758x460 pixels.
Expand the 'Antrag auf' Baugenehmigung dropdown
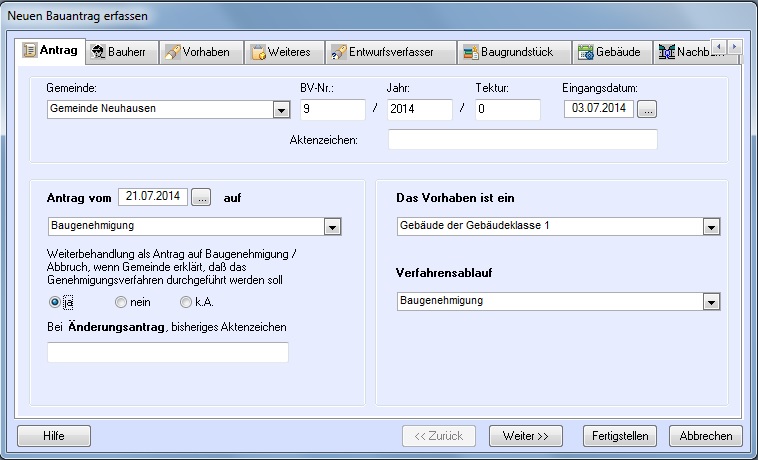click(x=332, y=227)
